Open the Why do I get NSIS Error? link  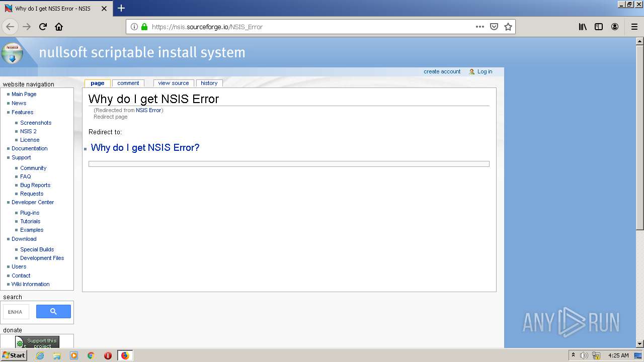(x=145, y=147)
